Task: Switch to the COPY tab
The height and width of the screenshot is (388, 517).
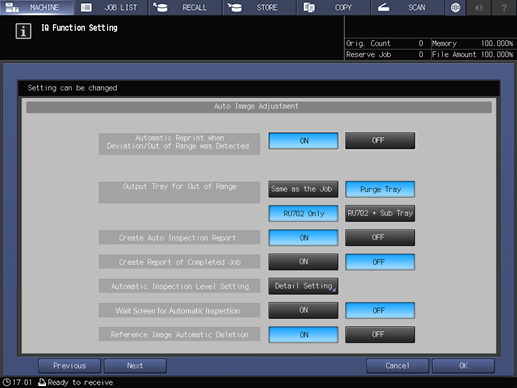Action: [x=334, y=7]
